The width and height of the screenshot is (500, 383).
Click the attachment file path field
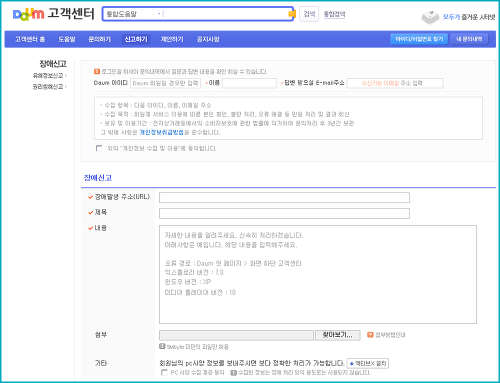(236, 335)
